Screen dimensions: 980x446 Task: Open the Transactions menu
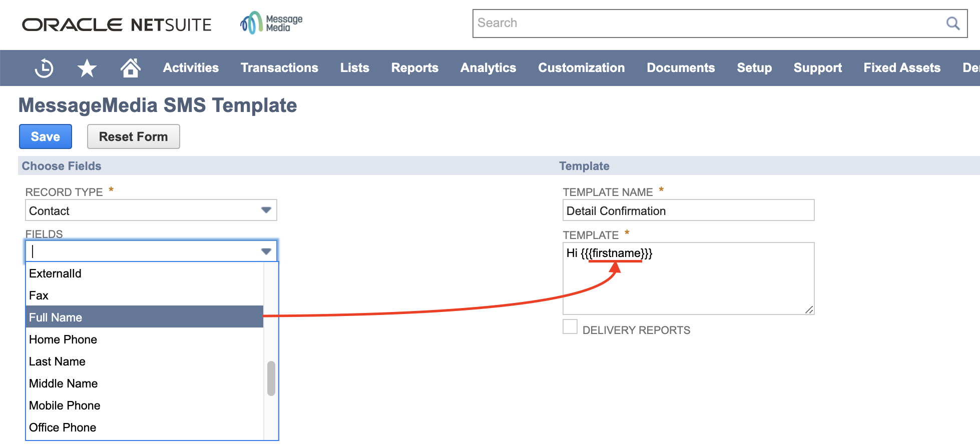(279, 67)
